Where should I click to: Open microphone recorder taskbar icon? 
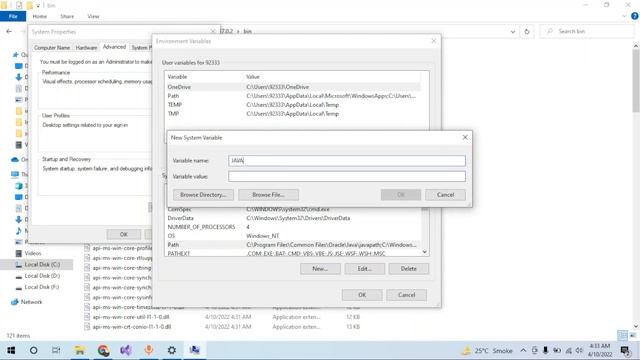pyautogui.click(x=149, y=350)
